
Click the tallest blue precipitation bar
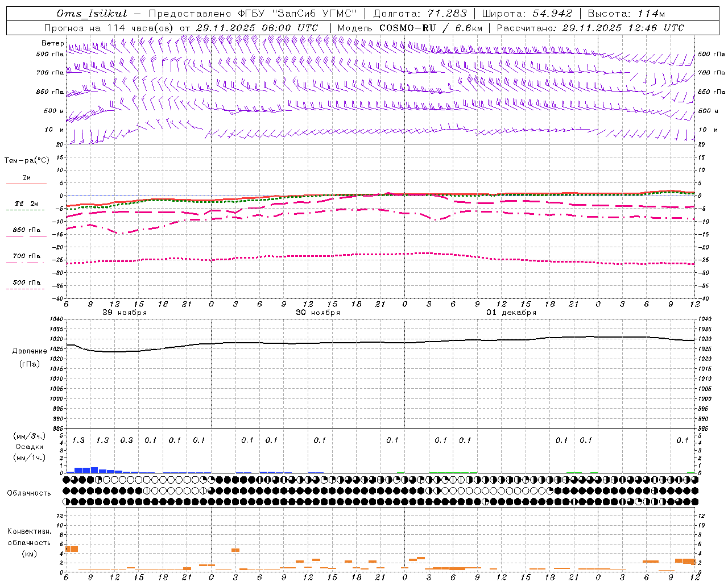94,470
